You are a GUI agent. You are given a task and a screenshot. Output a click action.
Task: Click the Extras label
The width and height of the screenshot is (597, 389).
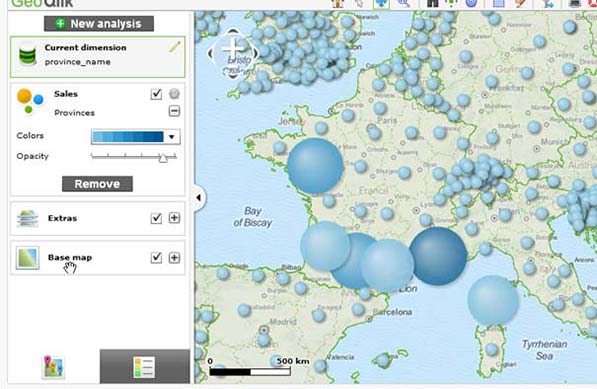62,218
